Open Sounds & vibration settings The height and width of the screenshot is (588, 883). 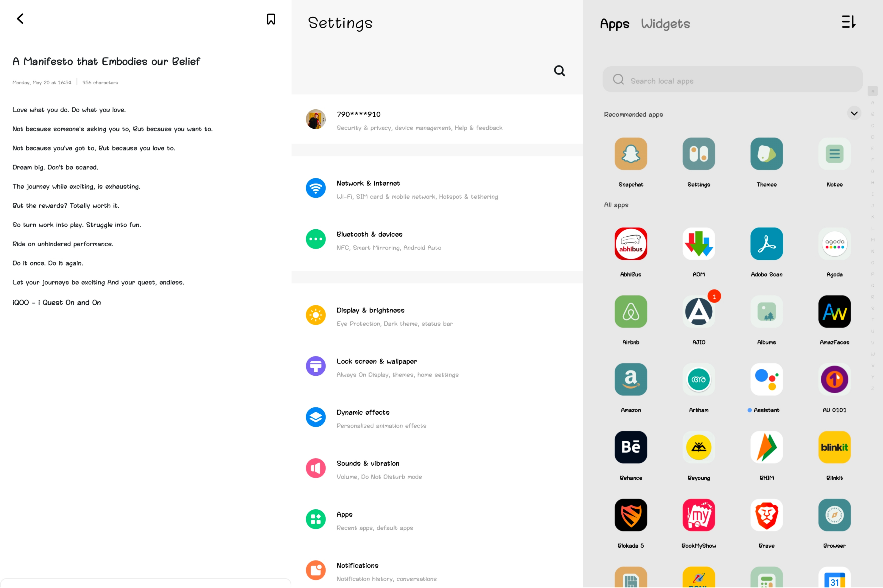pos(379,469)
